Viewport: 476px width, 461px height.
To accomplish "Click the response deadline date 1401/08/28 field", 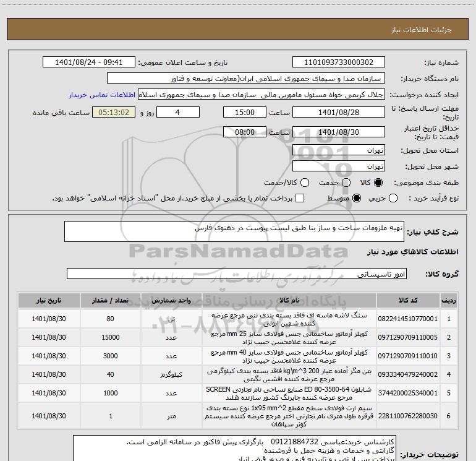I will point(339,112).
